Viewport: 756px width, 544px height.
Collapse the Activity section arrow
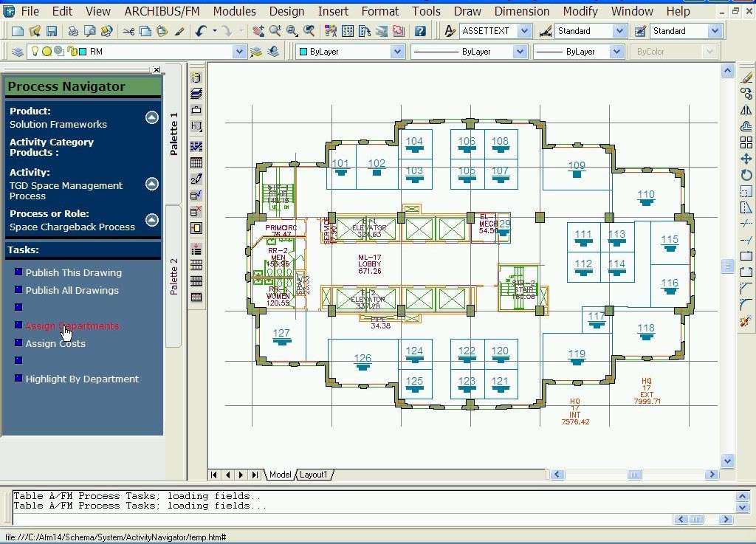click(152, 184)
